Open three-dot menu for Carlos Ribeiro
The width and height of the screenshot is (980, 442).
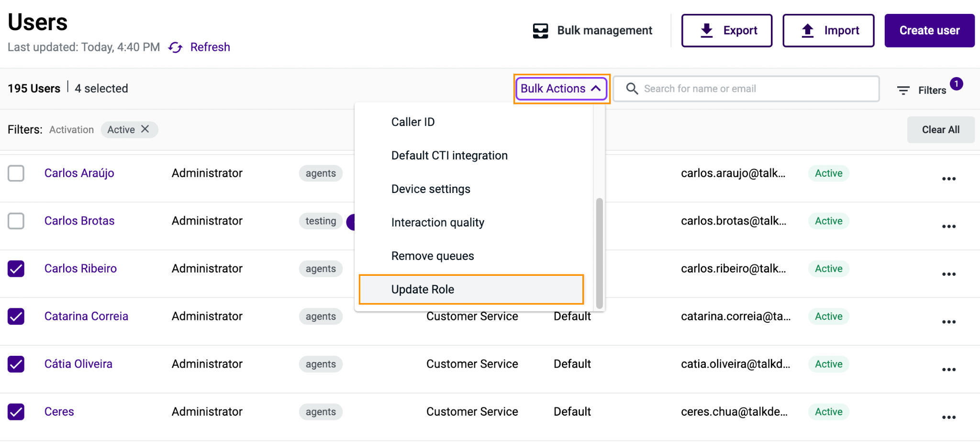coord(949,274)
